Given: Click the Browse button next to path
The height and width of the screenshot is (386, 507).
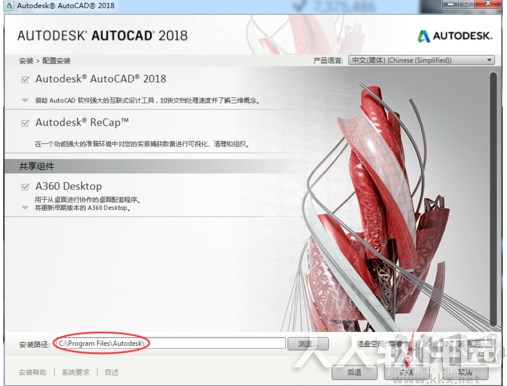Looking at the screenshot, I should [308, 344].
